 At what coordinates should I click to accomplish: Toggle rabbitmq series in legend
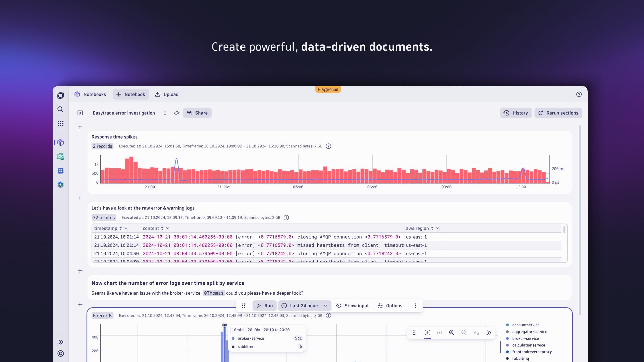(518, 359)
